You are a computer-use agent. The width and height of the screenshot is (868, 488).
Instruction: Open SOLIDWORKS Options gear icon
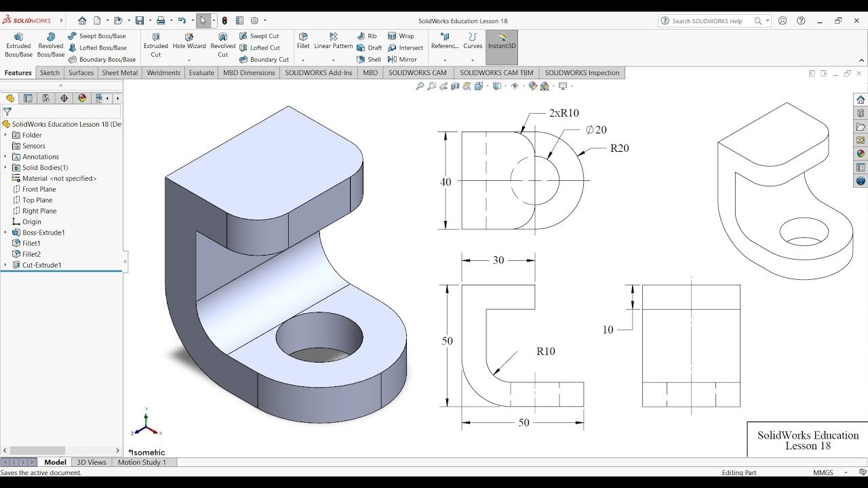(255, 21)
